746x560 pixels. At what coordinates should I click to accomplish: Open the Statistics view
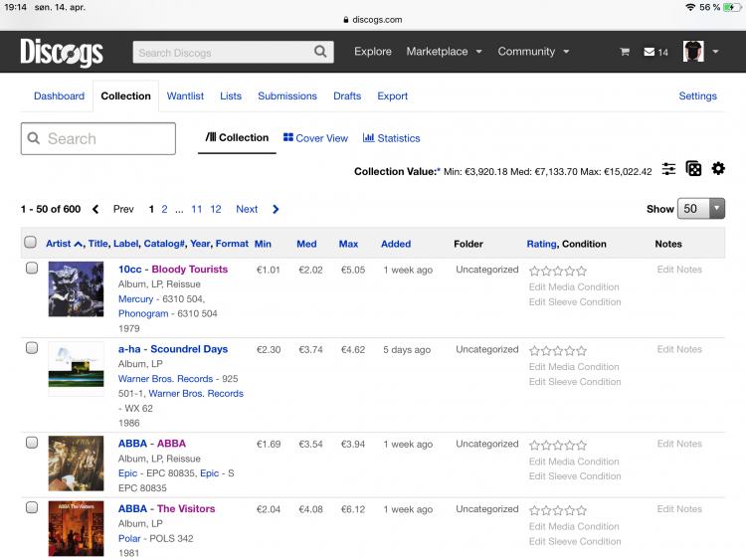click(x=391, y=138)
